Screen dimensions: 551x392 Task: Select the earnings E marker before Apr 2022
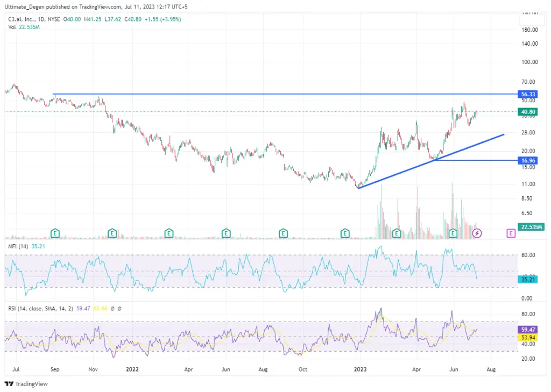169,233
